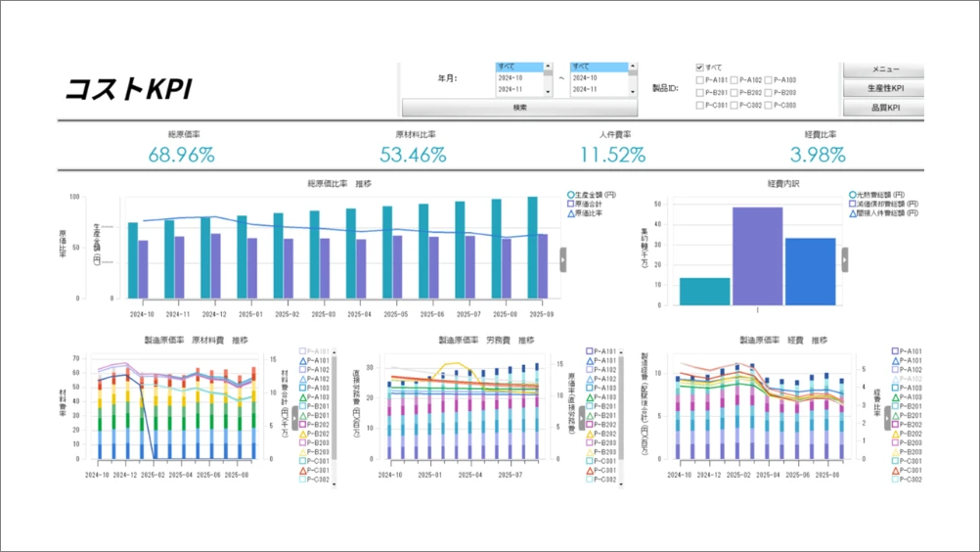Check the P-A101 product checkbox
980x552 pixels.
(699, 80)
